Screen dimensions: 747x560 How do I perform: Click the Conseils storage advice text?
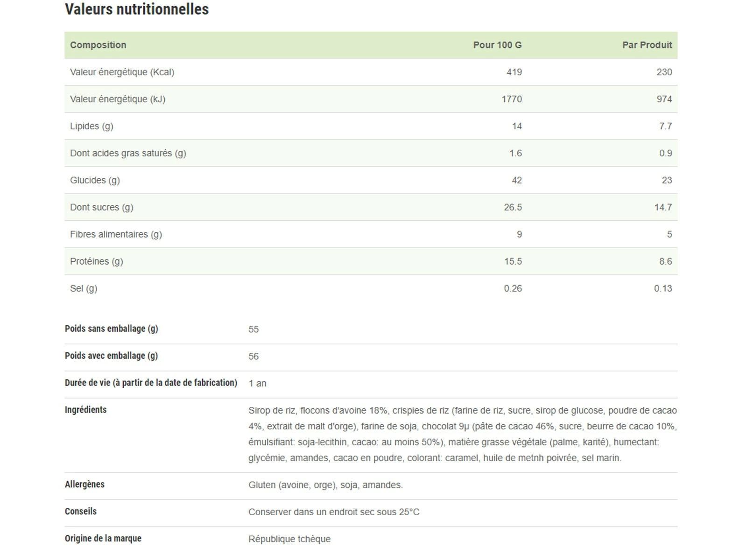(x=334, y=512)
